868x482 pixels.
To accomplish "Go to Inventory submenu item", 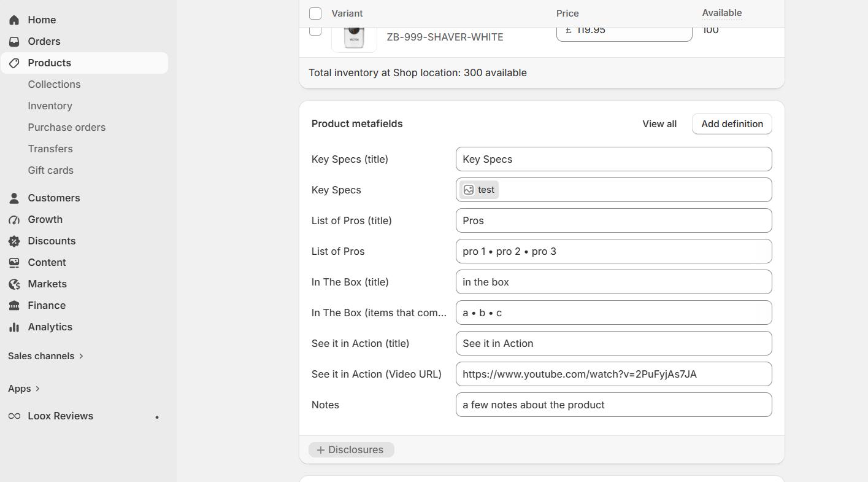I will tap(50, 106).
